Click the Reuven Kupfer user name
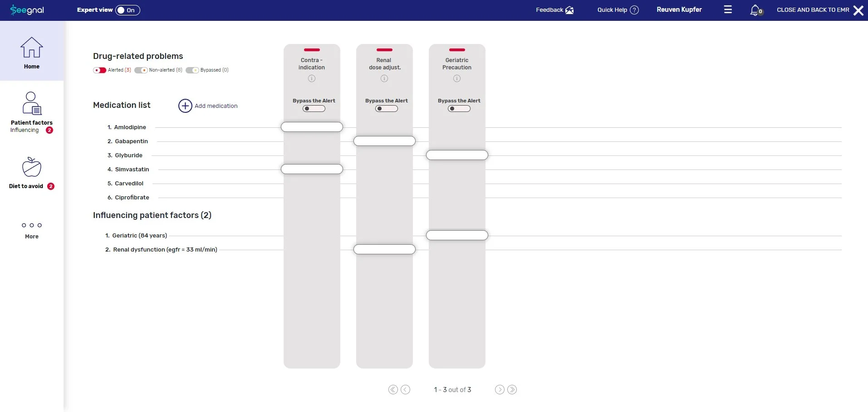 point(679,10)
